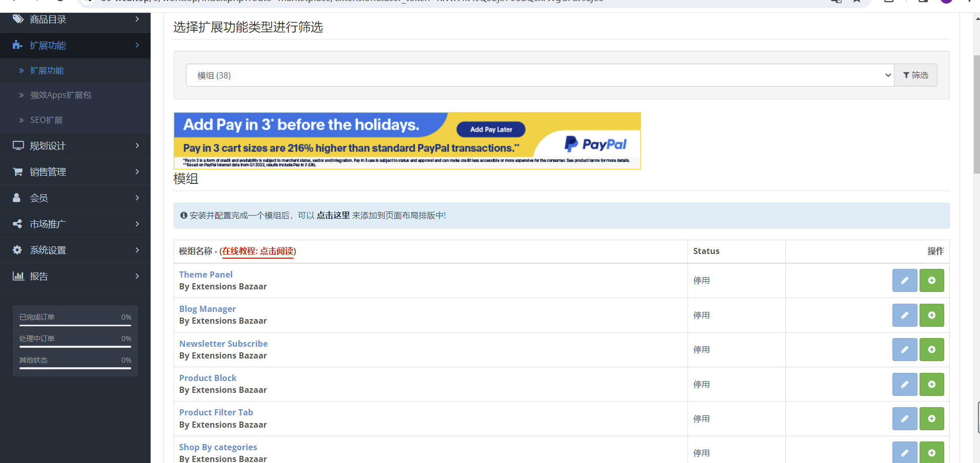The height and width of the screenshot is (463, 980).
Task: Expand the 系统设置 menu chevron
Action: pos(137,250)
